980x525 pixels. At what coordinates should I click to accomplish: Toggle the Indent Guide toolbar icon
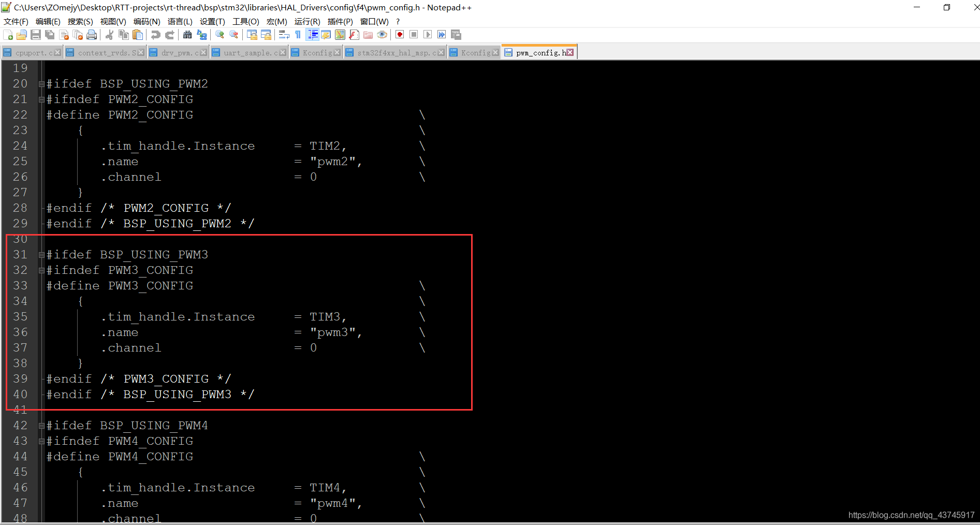pyautogui.click(x=313, y=35)
